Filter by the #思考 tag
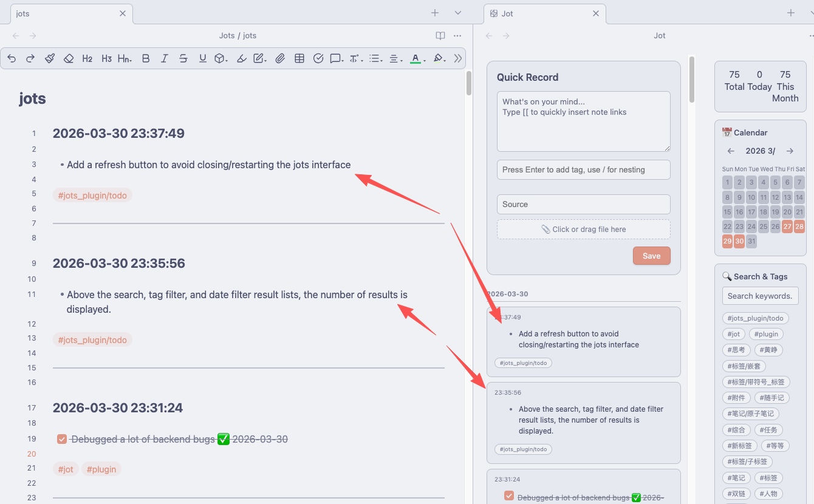 click(x=736, y=350)
